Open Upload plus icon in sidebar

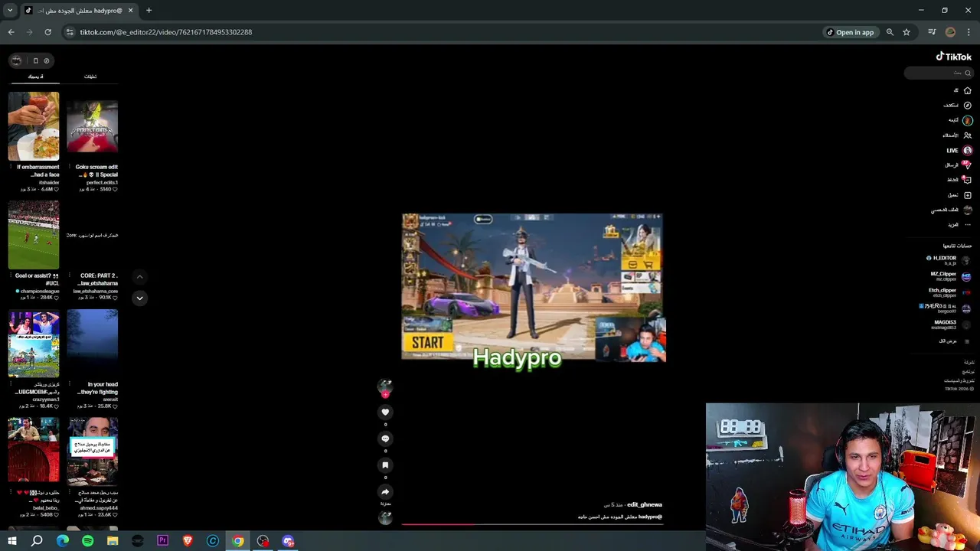point(967,195)
